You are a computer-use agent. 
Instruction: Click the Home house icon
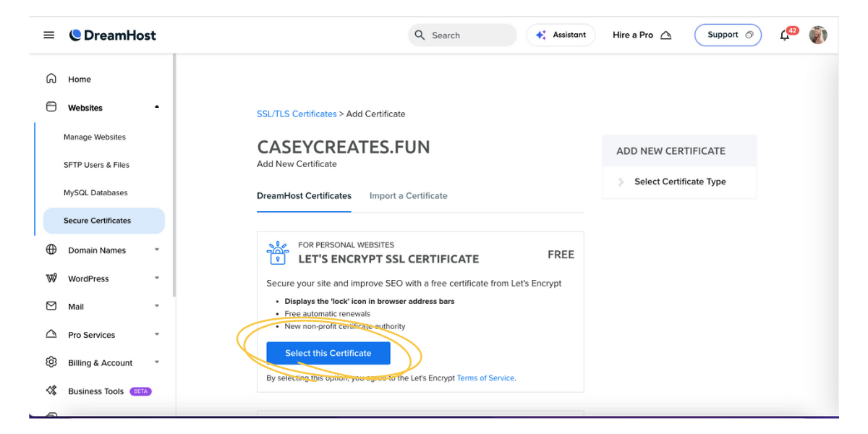(x=51, y=79)
